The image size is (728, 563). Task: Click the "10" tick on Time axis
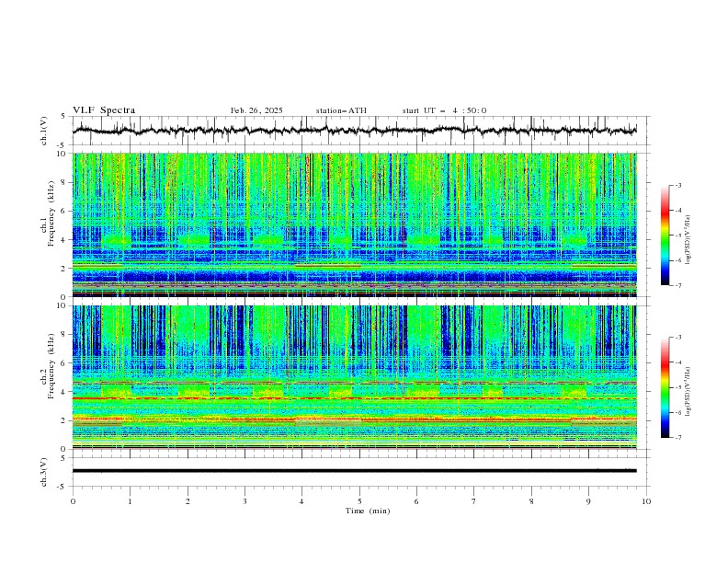click(646, 501)
